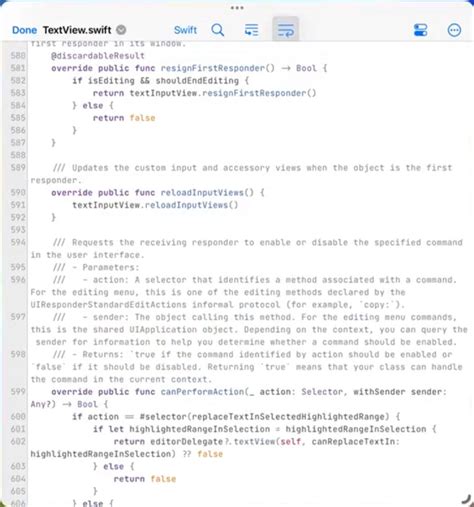The height and width of the screenshot is (507, 474).
Task: Open the more options ellipsis circle
Action: pyautogui.click(x=454, y=30)
